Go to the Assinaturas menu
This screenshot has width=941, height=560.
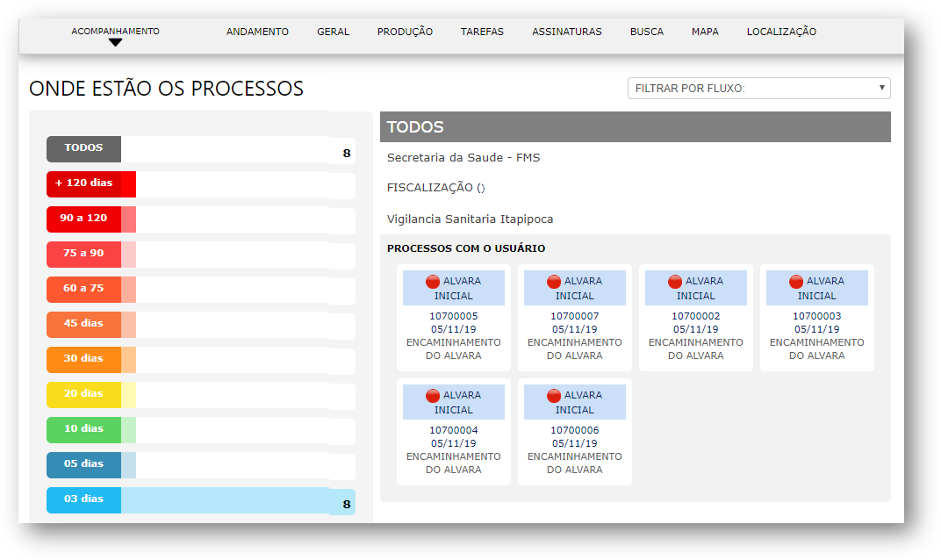pyautogui.click(x=566, y=32)
